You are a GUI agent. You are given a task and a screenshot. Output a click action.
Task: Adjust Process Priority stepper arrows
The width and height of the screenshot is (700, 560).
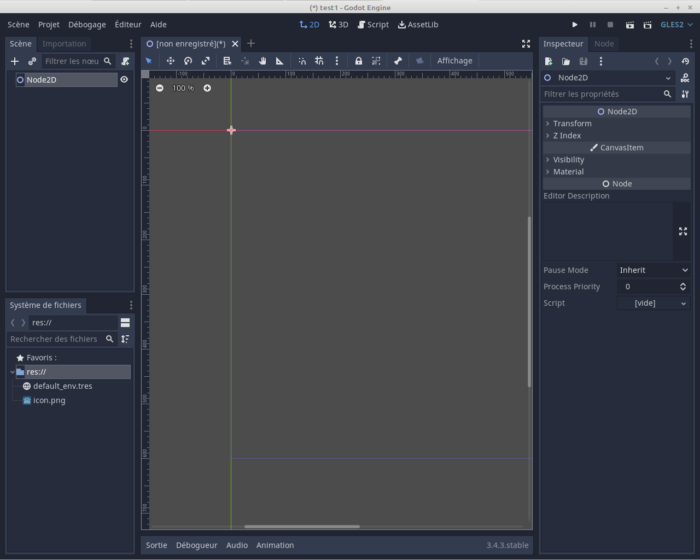click(x=683, y=287)
